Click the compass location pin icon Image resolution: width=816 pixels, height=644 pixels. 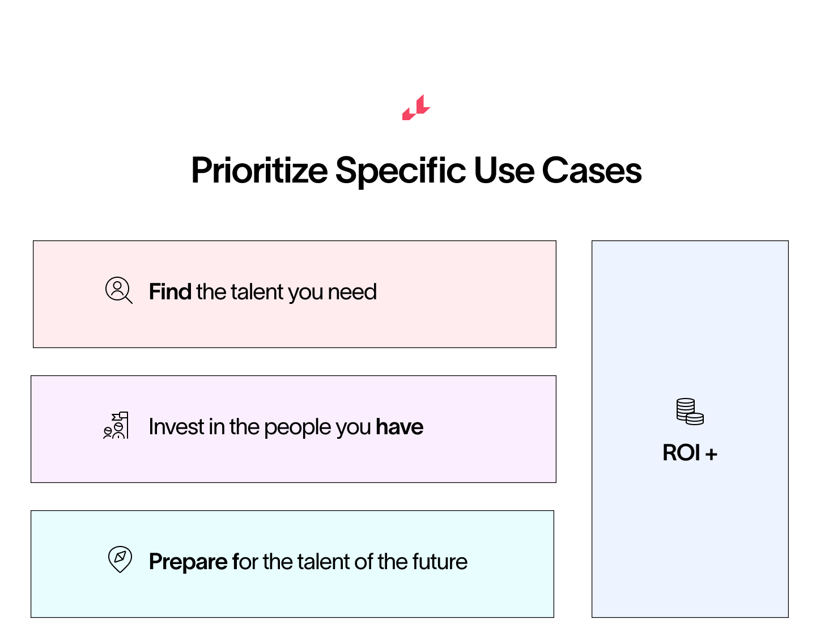(x=120, y=559)
